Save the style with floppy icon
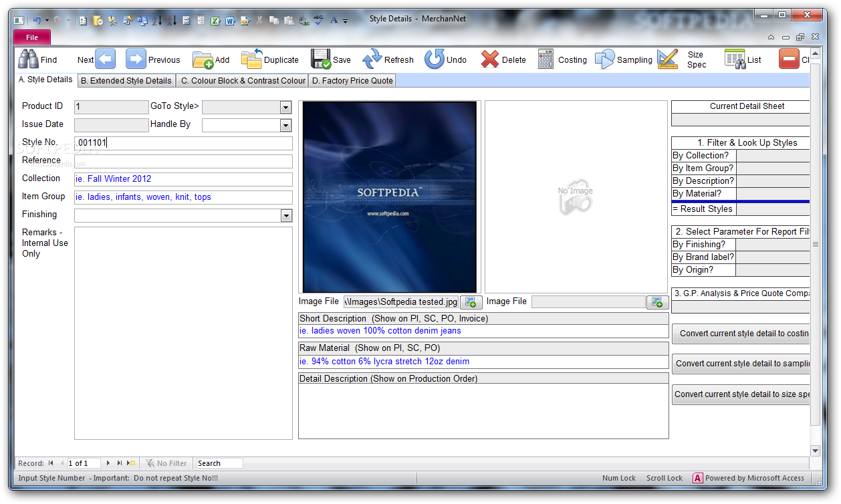Image resolution: width=841 pixels, height=504 pixels. [x=321, y=59]
